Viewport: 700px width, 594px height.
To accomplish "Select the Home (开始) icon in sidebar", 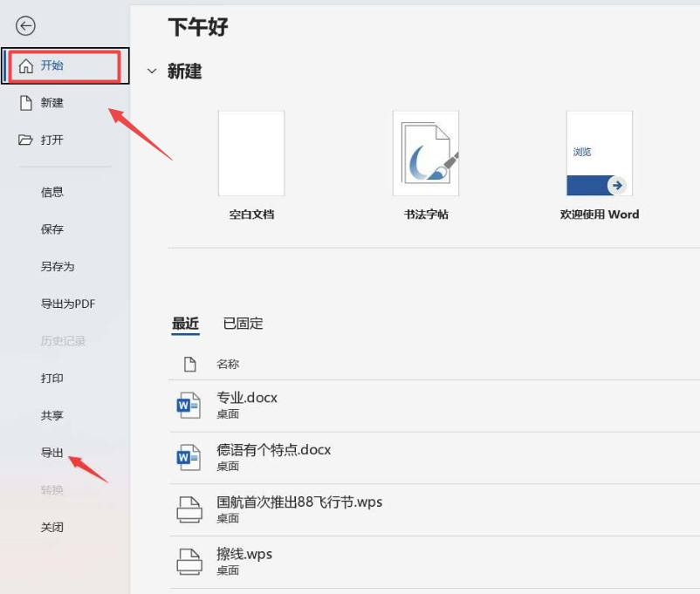I will [x=26, y=66].
